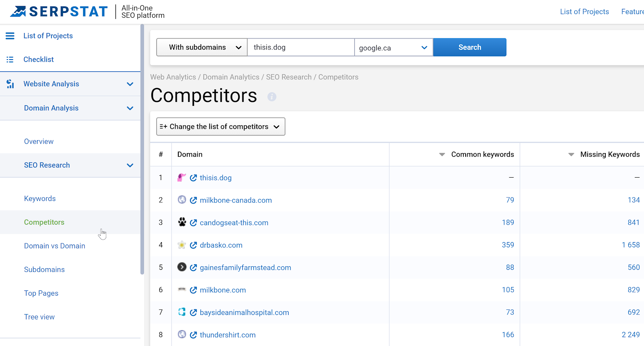Open the With subdomains dropdown

(202, 47)
